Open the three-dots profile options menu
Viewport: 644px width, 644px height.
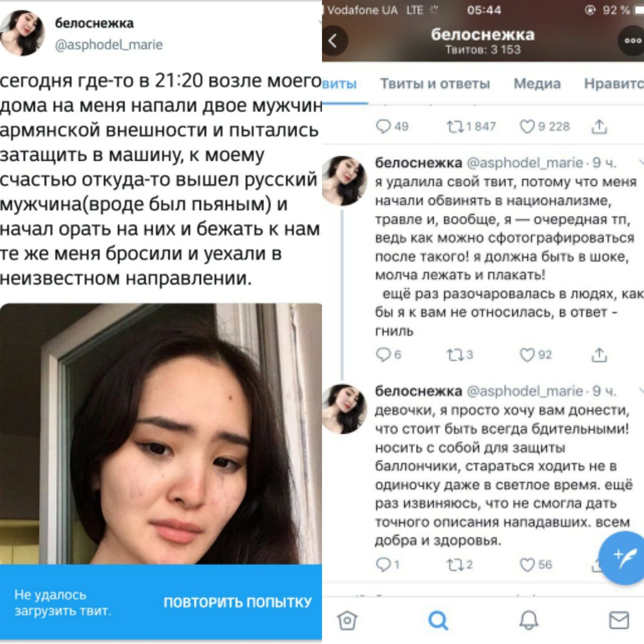coord(632,41)
